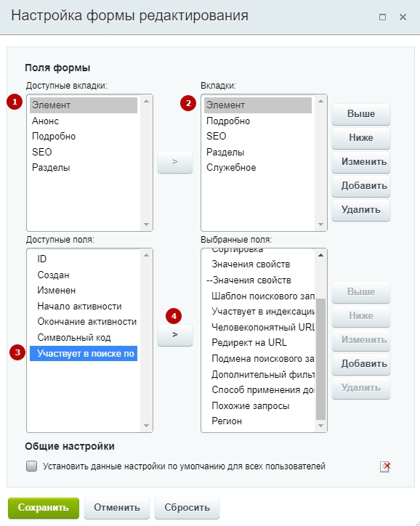Click the scroll up arrow in Выбранные поля list
Viewport: 420px width, 526px height.
pyautogui.click(x=320, y=255)
